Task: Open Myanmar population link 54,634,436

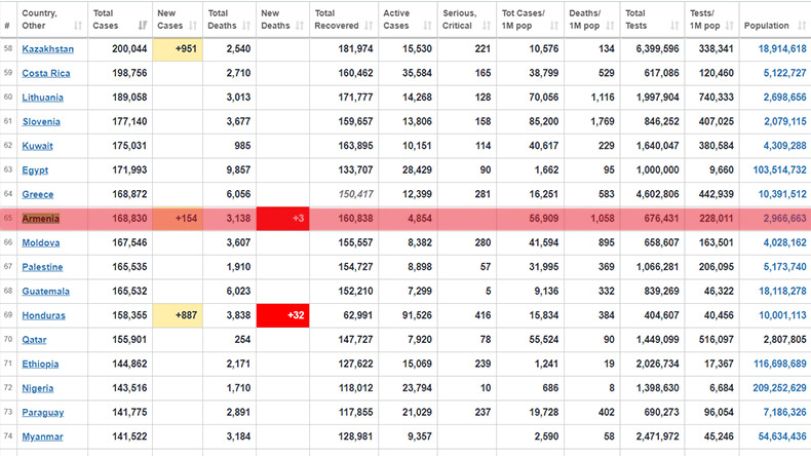Action: coord(782,436)
